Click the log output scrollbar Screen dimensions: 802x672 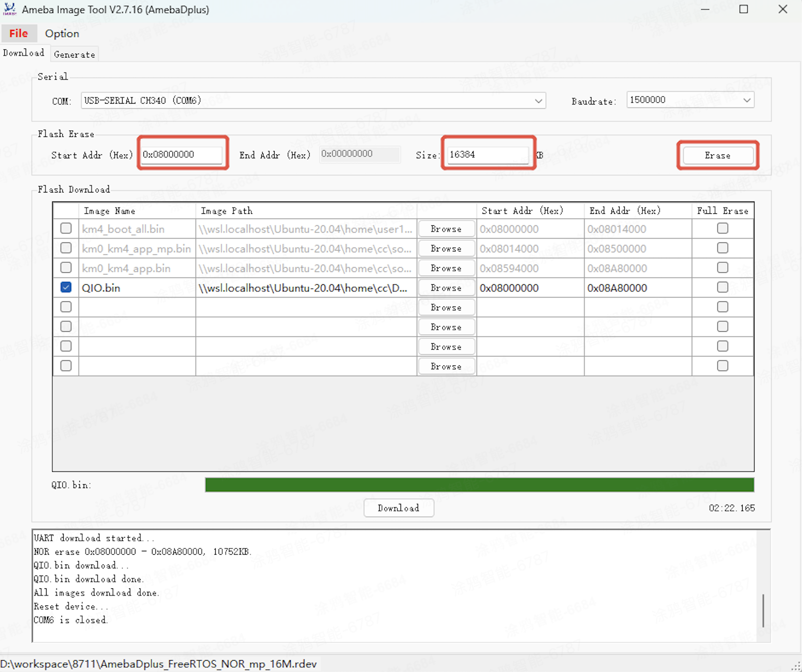(x=763, y=610)
